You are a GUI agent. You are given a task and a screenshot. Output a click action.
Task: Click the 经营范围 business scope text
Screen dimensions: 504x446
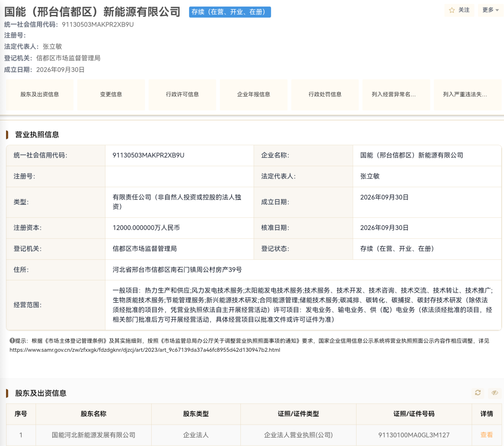[x=302, y=305]
